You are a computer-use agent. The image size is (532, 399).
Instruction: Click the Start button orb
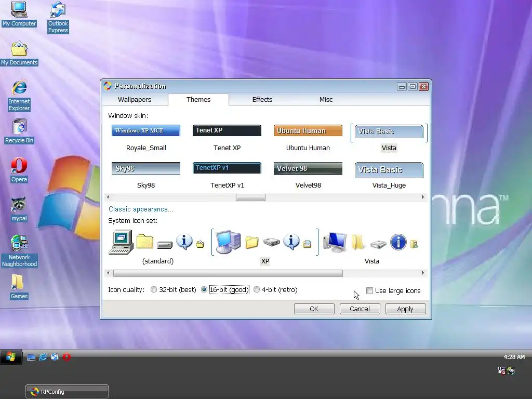coord(11,357)
